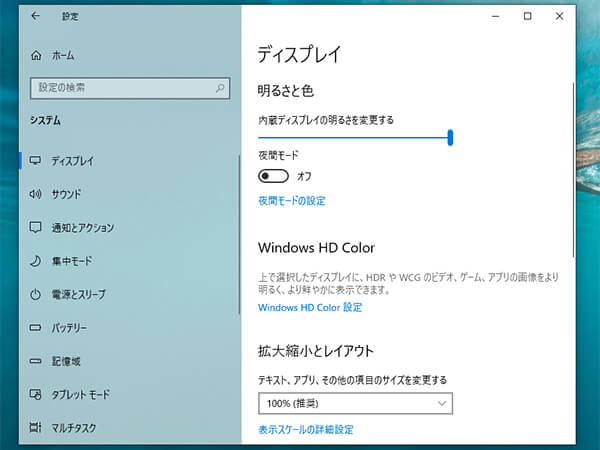Select the マルチタスク icon
The image size is (600, 450).
[x=35, y=427]
